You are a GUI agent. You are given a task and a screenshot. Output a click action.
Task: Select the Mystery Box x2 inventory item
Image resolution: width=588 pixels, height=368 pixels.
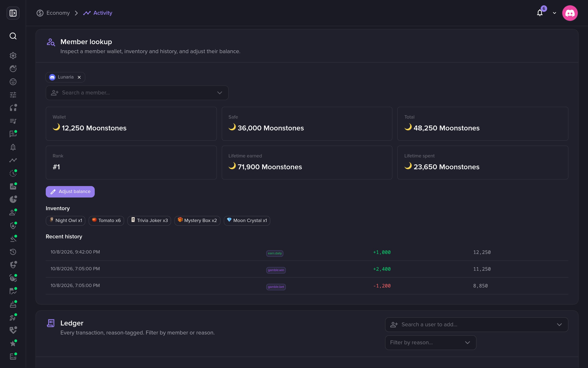click(197, 221)
